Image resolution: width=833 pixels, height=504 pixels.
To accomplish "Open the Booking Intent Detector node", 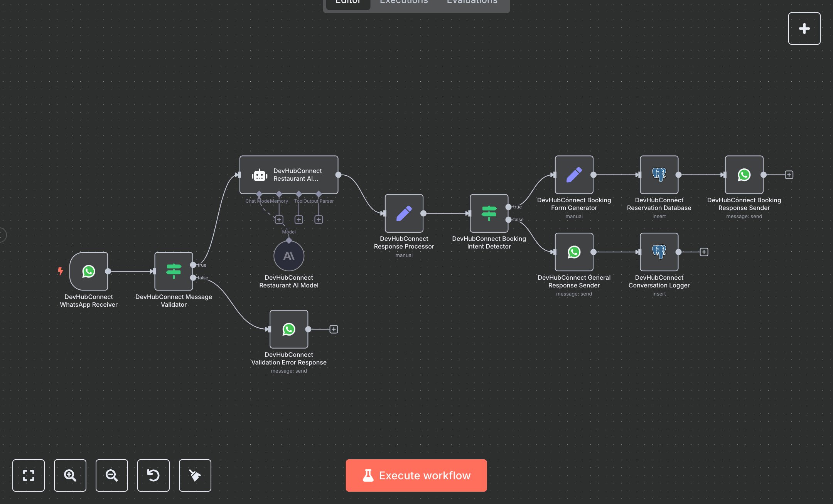I will pos(489,213).
